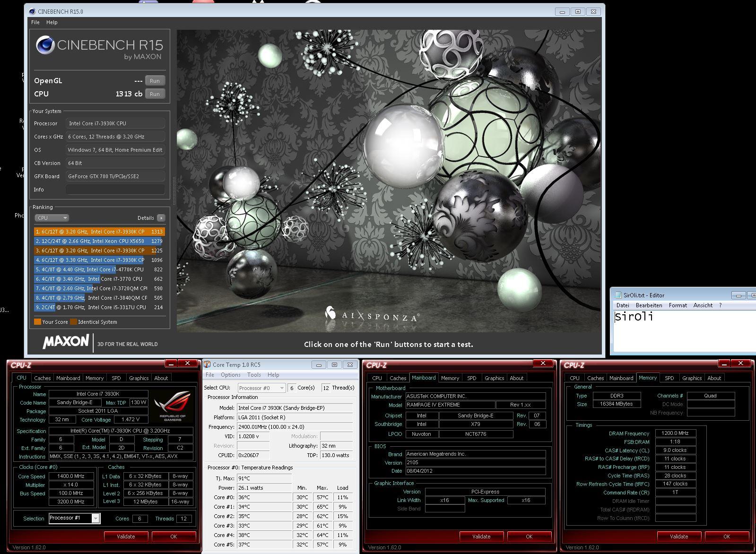The height and width of the screenshot is (554, 756).
Task: Click OK in the CPU tab CPU-Z
Action: [174, 537]
